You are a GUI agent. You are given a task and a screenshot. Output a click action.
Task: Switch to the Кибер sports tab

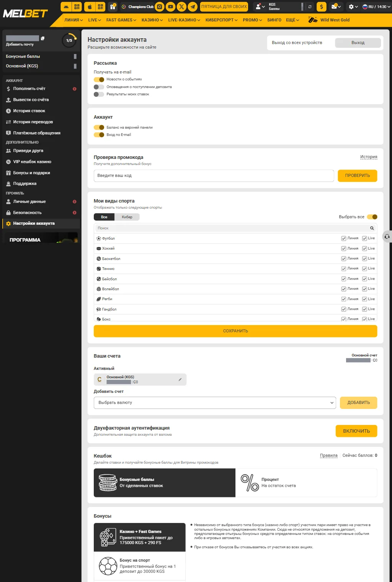pos(127,217)
